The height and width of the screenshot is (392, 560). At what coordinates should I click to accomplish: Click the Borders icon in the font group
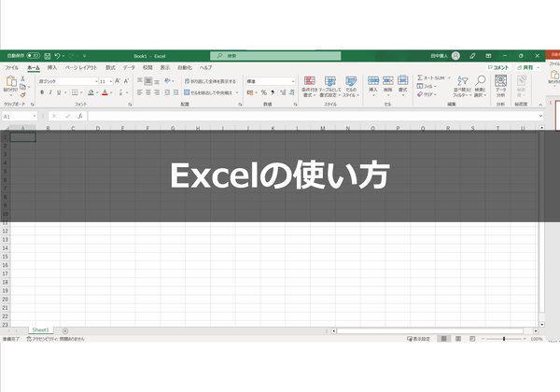tap(75, 92)
